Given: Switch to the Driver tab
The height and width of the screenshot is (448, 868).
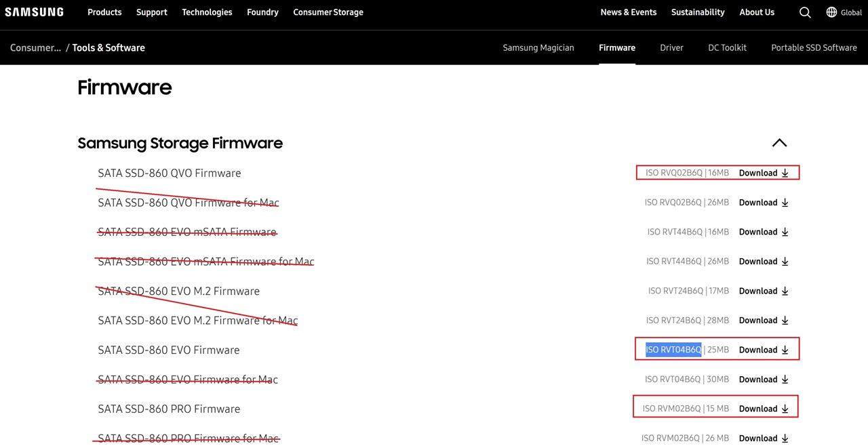Looking at the screenshot, I should pyautogui.click(x=671, y=47).
